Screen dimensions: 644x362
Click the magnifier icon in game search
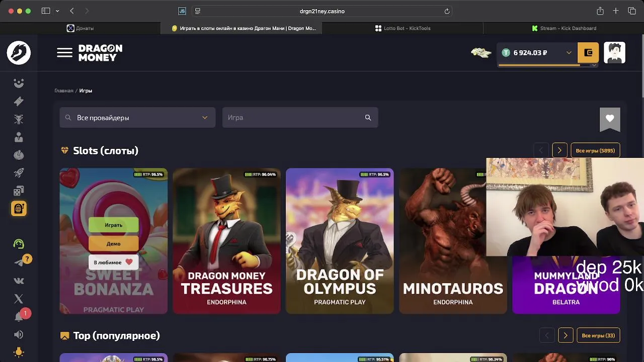[368, 118]
